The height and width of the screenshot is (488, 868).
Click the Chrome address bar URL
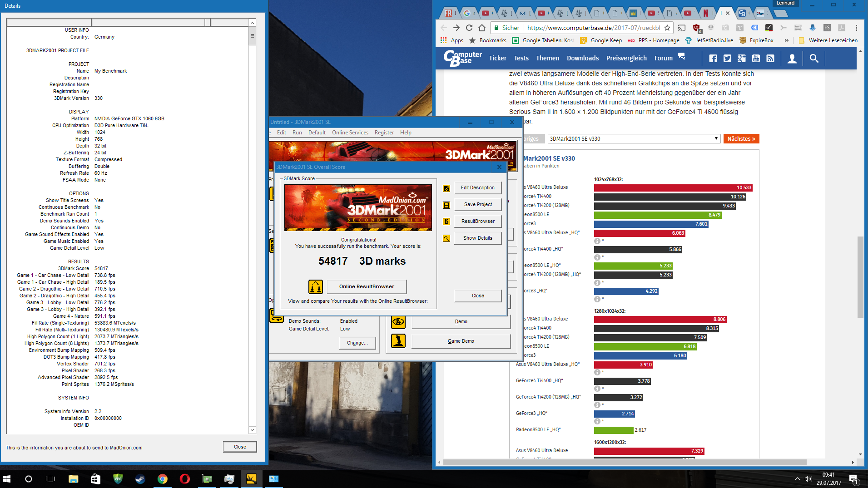(x=594, y=28)
